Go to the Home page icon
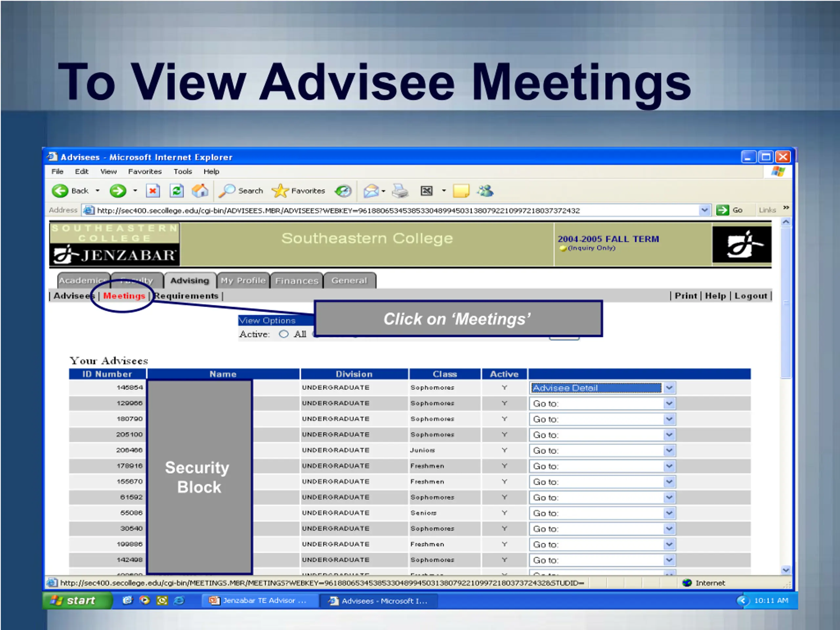This screenshot has height=630, width=840. [x=200, y=191]
